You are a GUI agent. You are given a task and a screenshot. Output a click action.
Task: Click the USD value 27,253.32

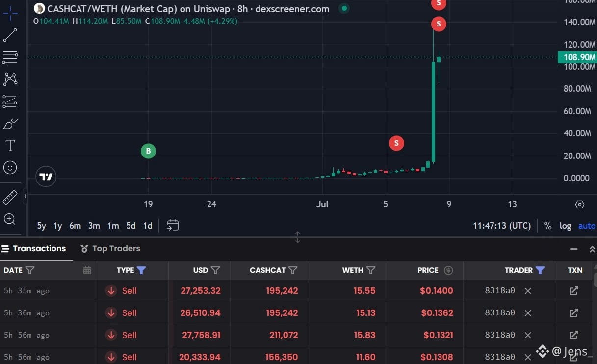tap(201, 291)
